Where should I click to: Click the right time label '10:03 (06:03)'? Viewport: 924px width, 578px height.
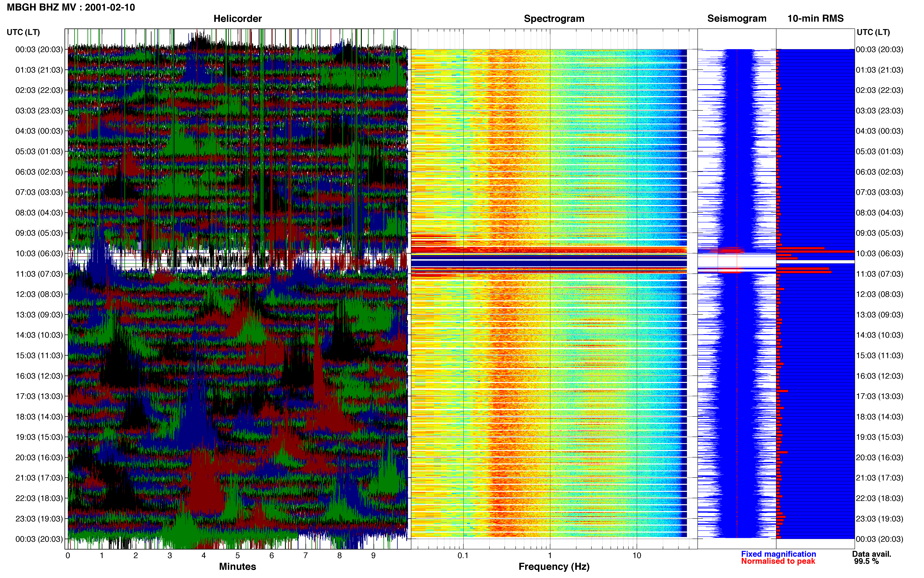tap(880, 253)
